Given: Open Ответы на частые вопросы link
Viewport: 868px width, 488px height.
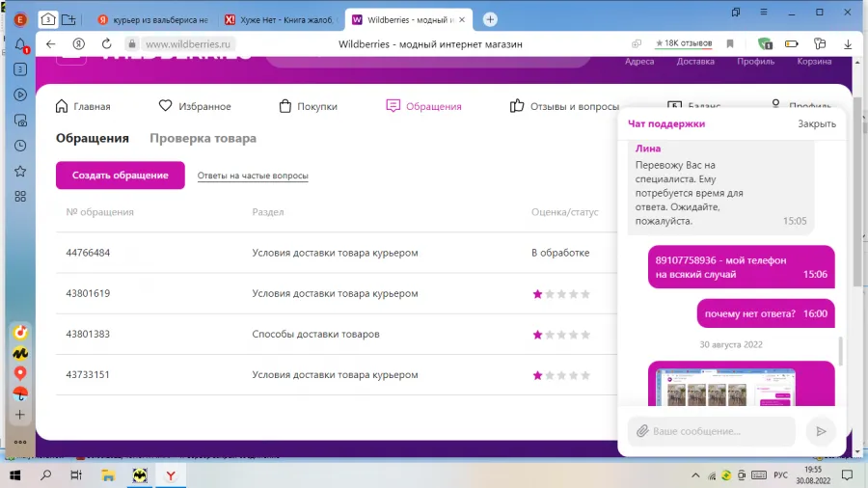Looking at the screenshot, I should pyautogui.click(x=253, y=176).
